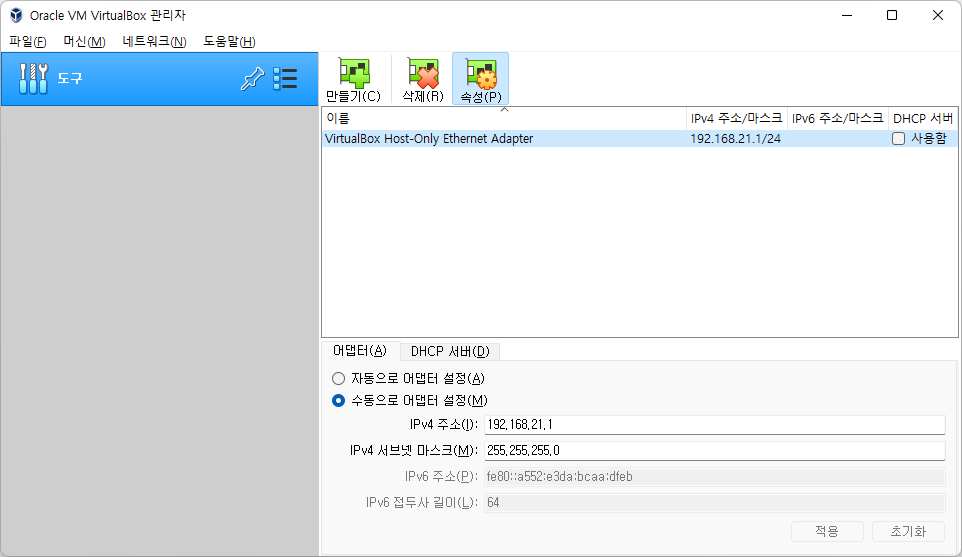
Task: Sort by IPv4 주소/마스크 column header
Action: [x=736, y=118]
